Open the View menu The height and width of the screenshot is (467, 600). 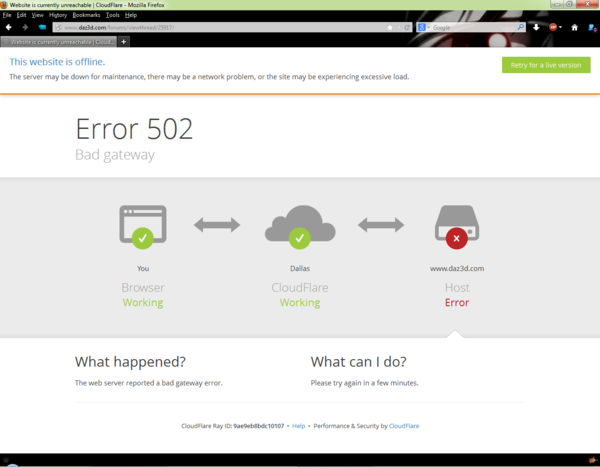[38, 15]
